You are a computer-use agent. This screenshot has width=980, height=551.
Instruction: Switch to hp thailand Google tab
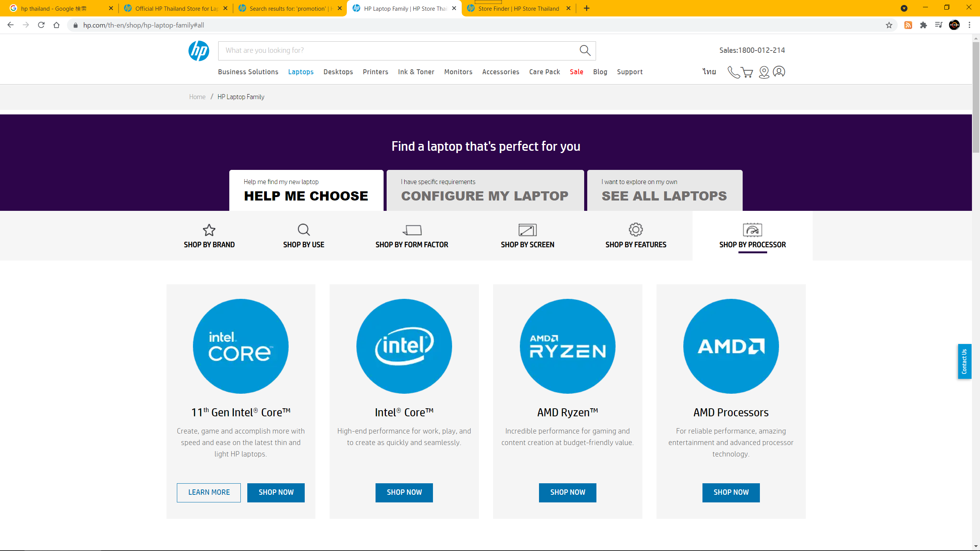(x=61, y=8)
